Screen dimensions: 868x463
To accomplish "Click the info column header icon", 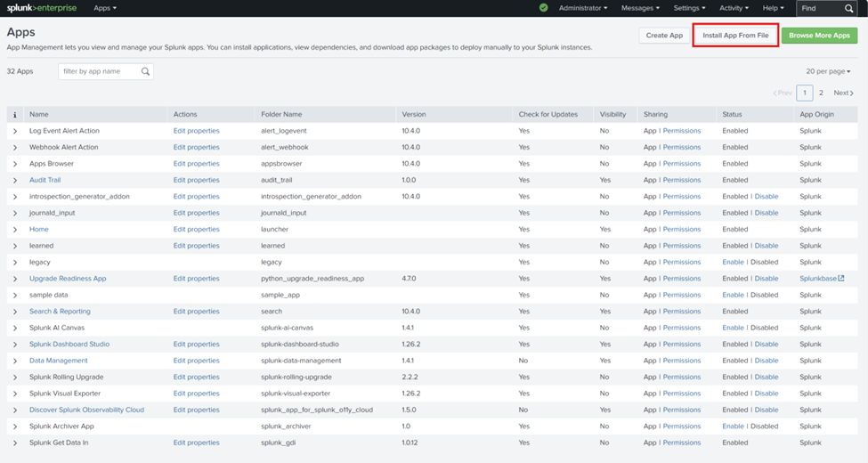I will tap(15, 115).
